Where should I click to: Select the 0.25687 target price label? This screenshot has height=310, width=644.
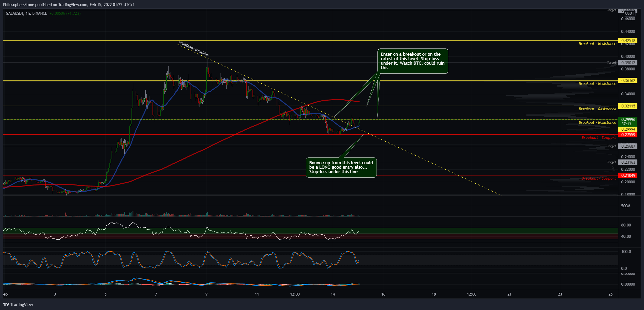click(628, 146)
